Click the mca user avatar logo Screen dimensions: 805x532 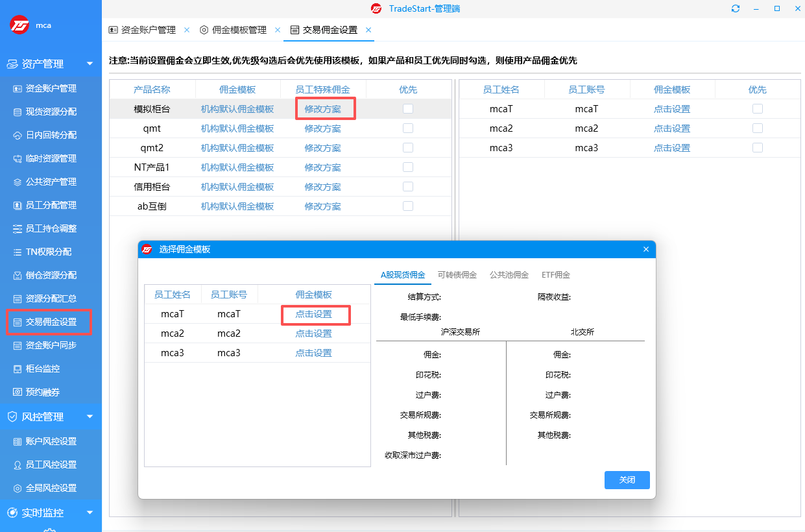point(19,25)
